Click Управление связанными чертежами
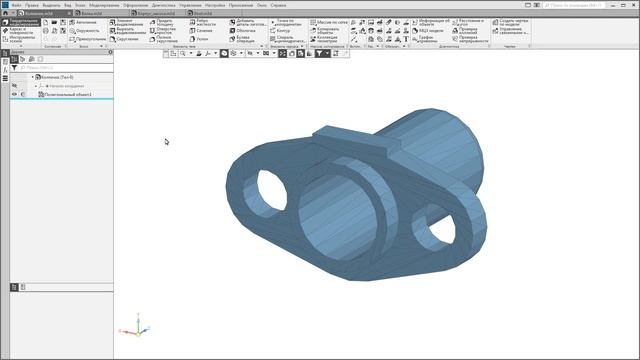Screen dimensions: 640x360 click(510, 31)
